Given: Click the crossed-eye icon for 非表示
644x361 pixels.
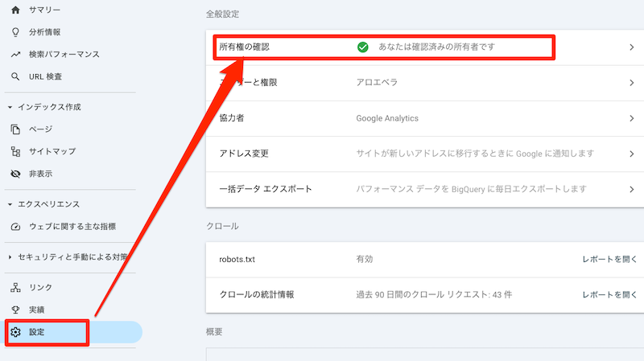Looking at the screenshot, I should pyautogui.click(x=15, y=174).
